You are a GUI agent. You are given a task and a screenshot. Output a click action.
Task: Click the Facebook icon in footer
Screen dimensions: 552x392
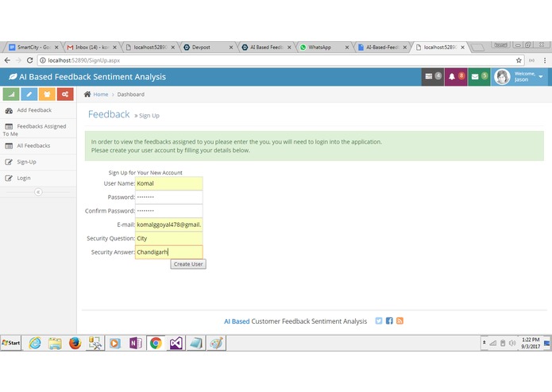(389, 321)
